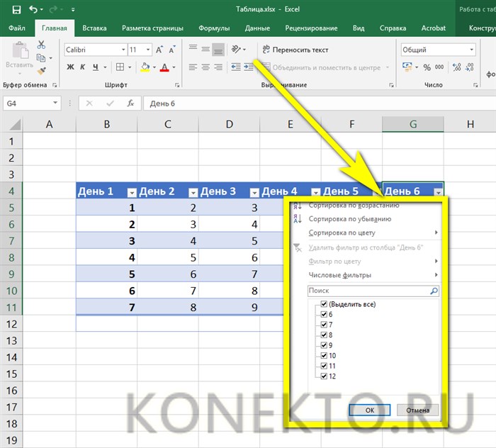Toggle italic formatting К
The width and height of the screenshot is (496, 448).
point(83,67)
